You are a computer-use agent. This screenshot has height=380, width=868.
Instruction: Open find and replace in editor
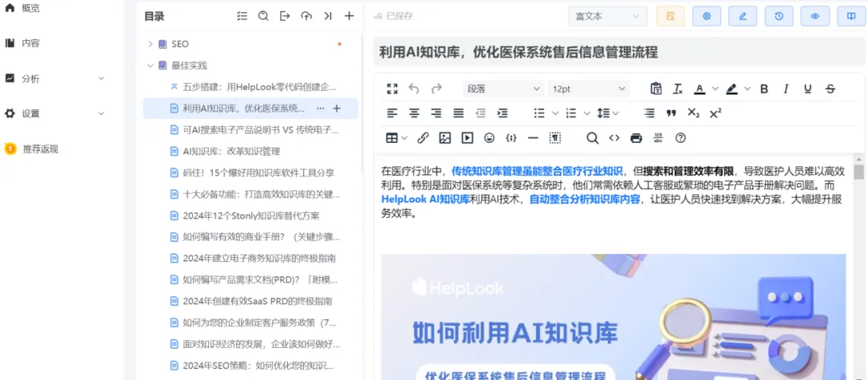(x=592, y=138)
